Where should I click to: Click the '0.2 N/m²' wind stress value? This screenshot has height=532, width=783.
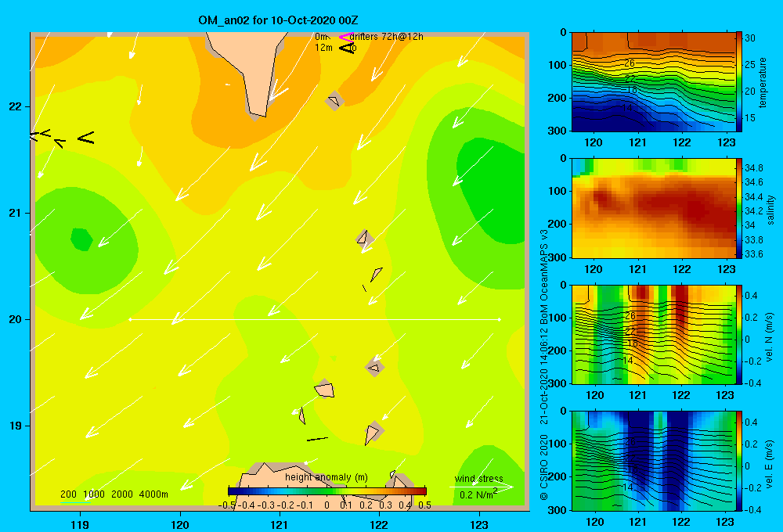(478, 494)
